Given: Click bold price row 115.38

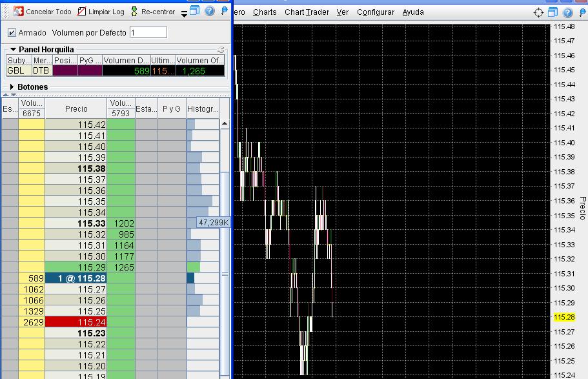Looking at the screenshot, I should [76, 169].
